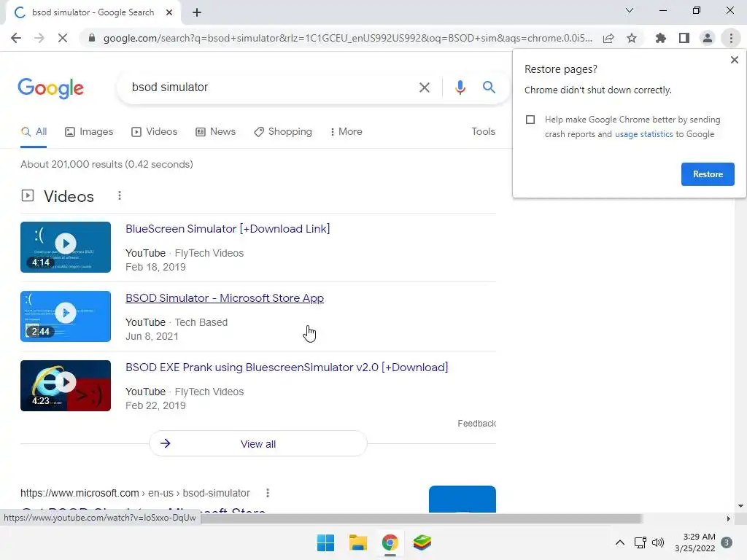Start a voice search with the microphone
This screenshot has height=560, width=747.
(460, 87)
